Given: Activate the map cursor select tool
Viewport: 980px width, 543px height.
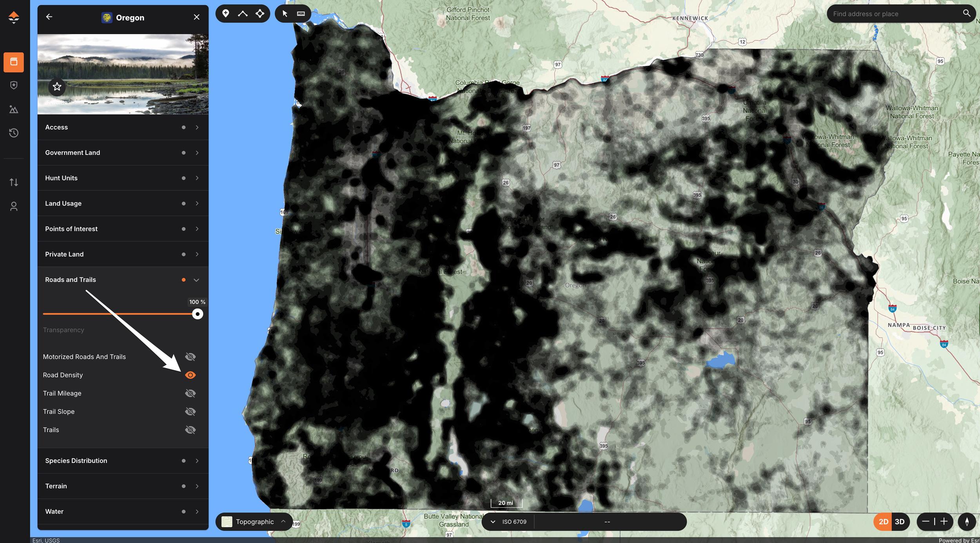Looking at the screenshot, I should tap(284, 13).
